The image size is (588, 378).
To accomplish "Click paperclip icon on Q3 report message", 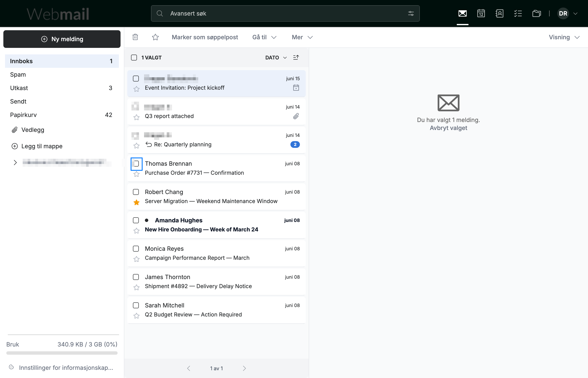I will [296, 116].
